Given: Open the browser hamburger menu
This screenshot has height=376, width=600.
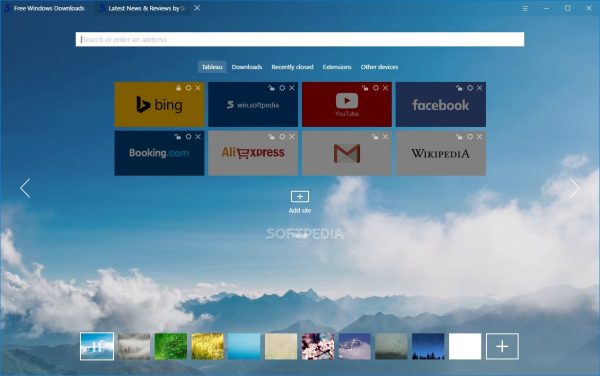Looking at the screenshot, I should 525,8.
